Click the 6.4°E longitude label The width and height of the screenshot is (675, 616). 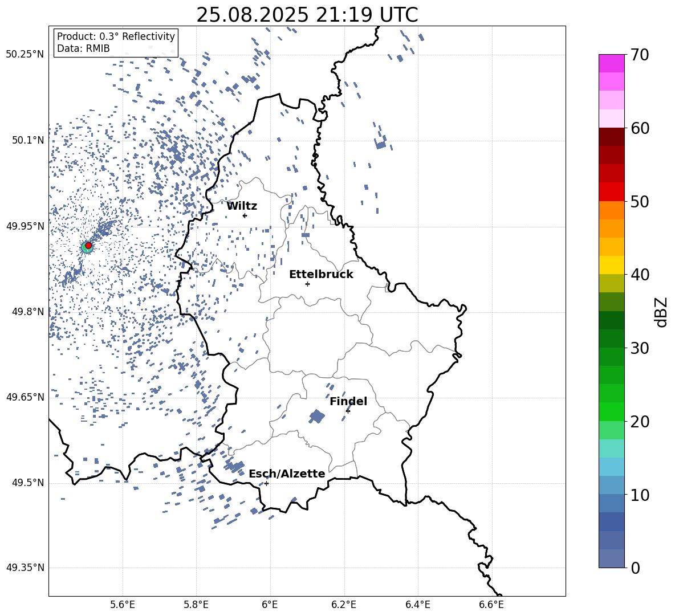(x=418, y=605)
